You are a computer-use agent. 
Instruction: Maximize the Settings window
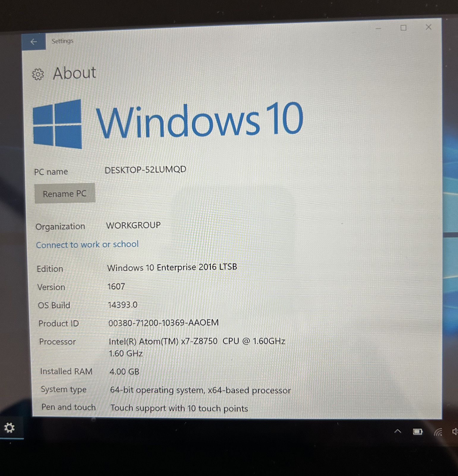coord(403,28)
